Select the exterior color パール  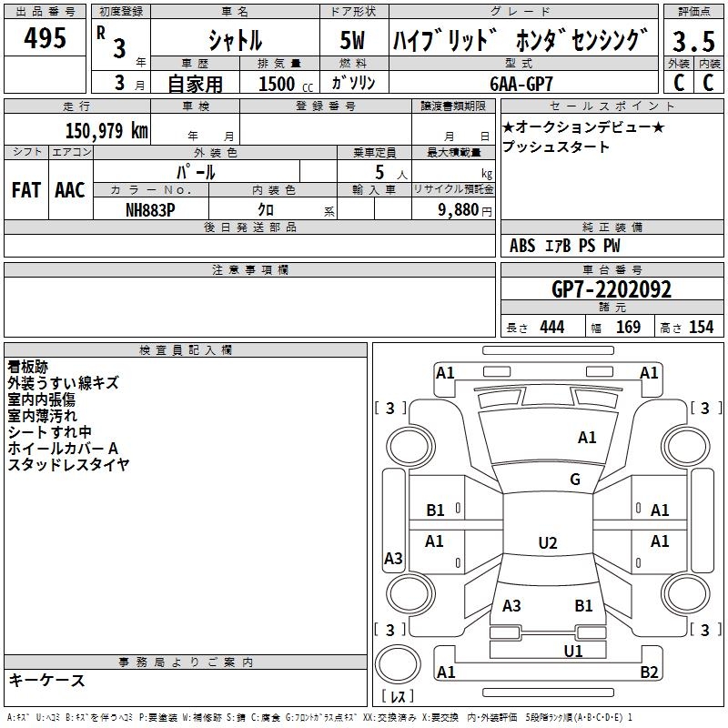tap(196, 172)
